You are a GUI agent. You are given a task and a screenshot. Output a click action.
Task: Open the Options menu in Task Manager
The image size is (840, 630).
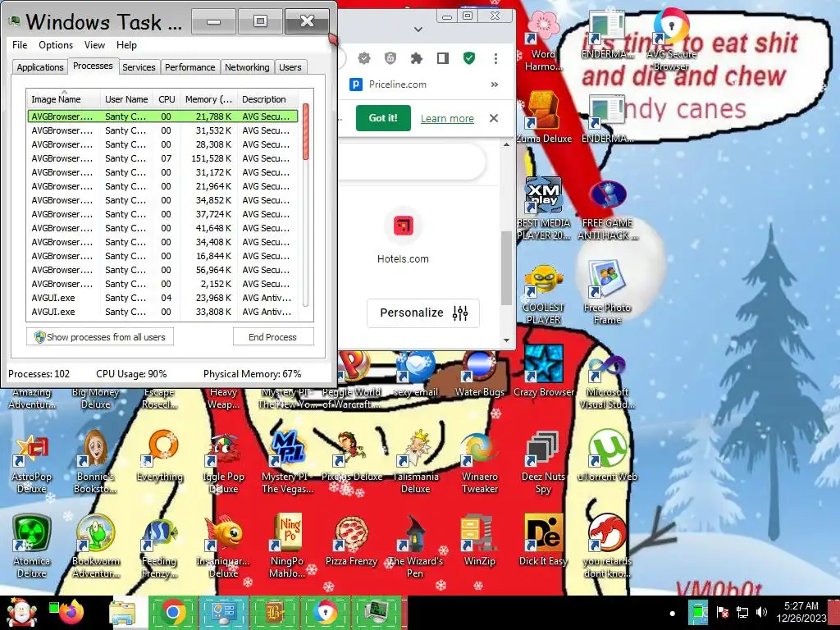tap(56, 45)
